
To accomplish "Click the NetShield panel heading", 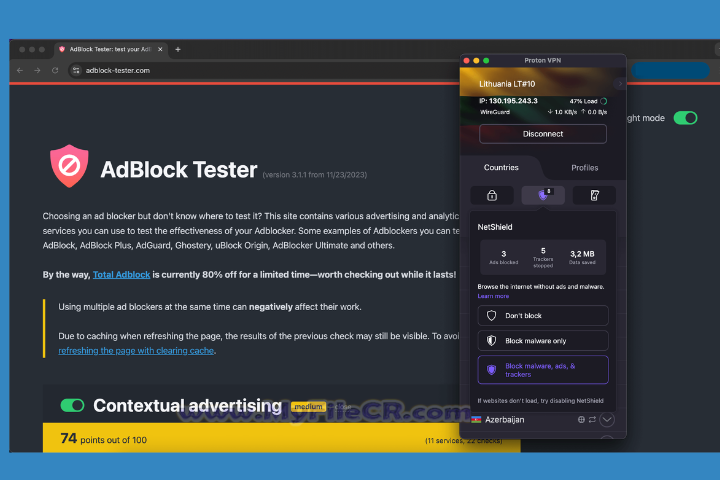I will [495, 227].
